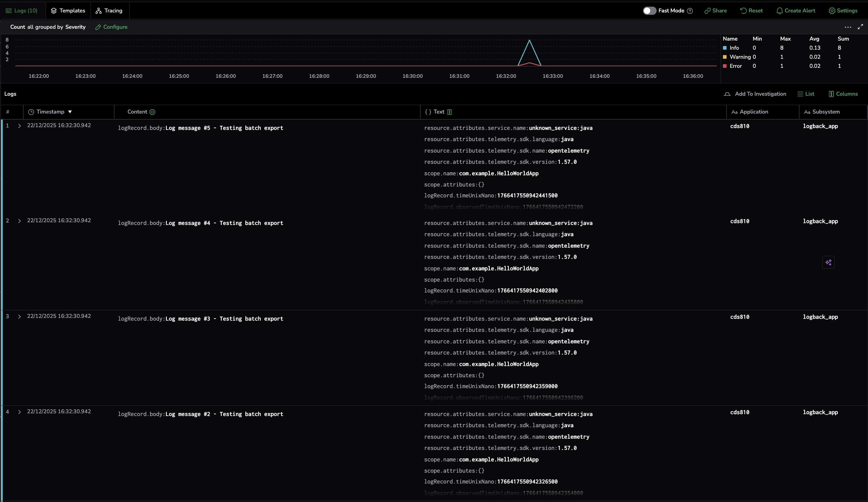Screen dimensions: 868x502
Task: Click the Fast Mode help question icon
Action: (x=690, y=11)
